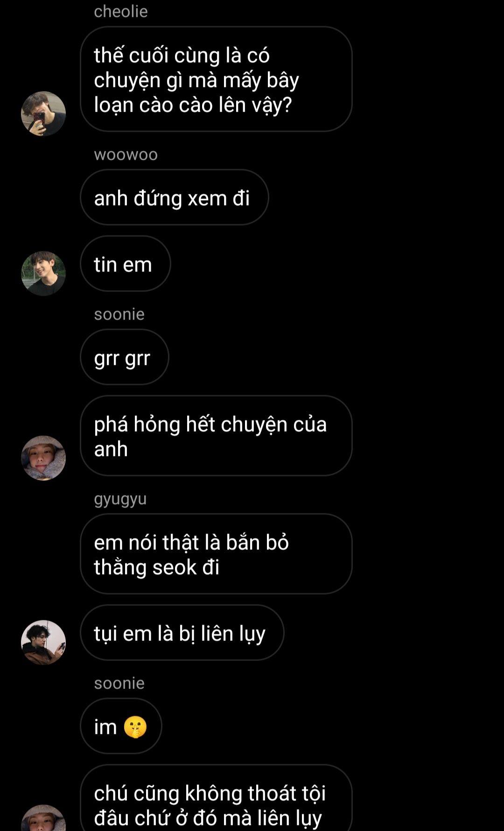This screenshot has width=504, height=831.
Task: Open soonie's partially visible avatar at bottom
Action: (43, 817)
